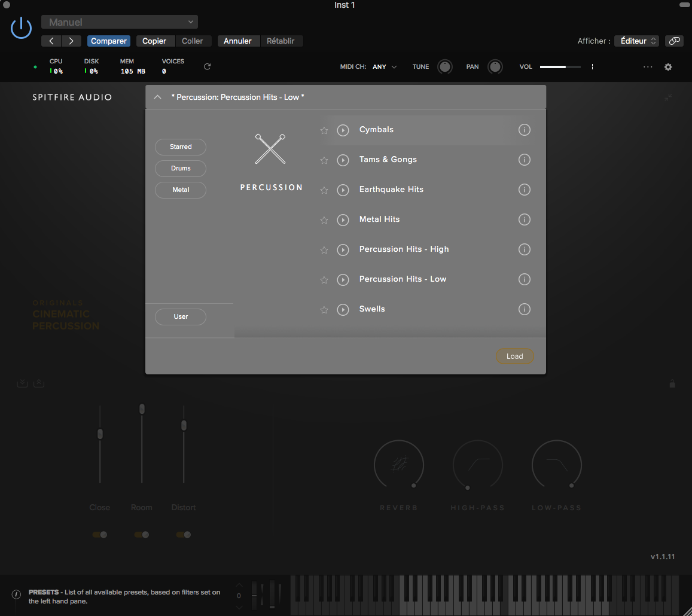This screenshot has width=692, height=616.
Task: Show only Starred presets
Action: (180, 147)
